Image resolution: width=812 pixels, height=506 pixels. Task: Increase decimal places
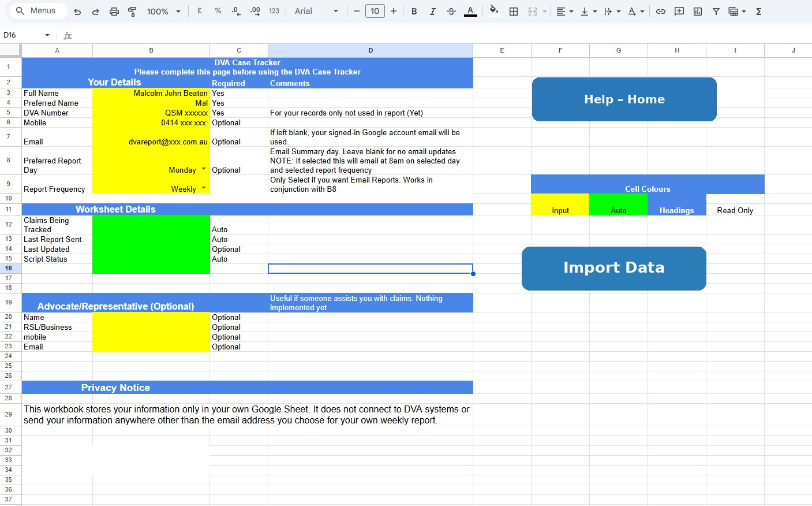(255, 11)
